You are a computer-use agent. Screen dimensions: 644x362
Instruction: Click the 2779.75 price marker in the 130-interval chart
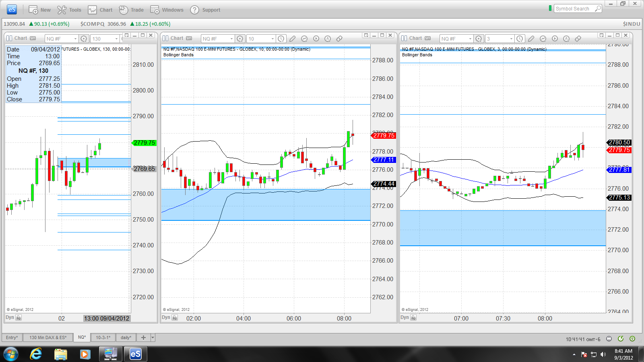144,143
